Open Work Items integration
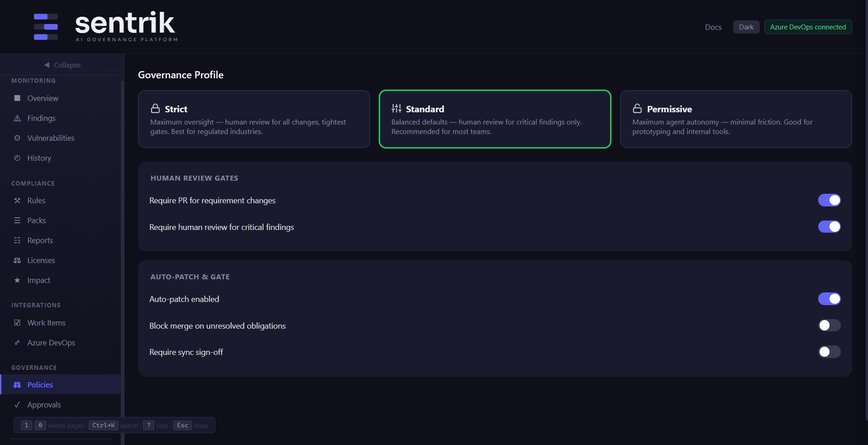This screenshot has height=445, width=868. [60, 323]
